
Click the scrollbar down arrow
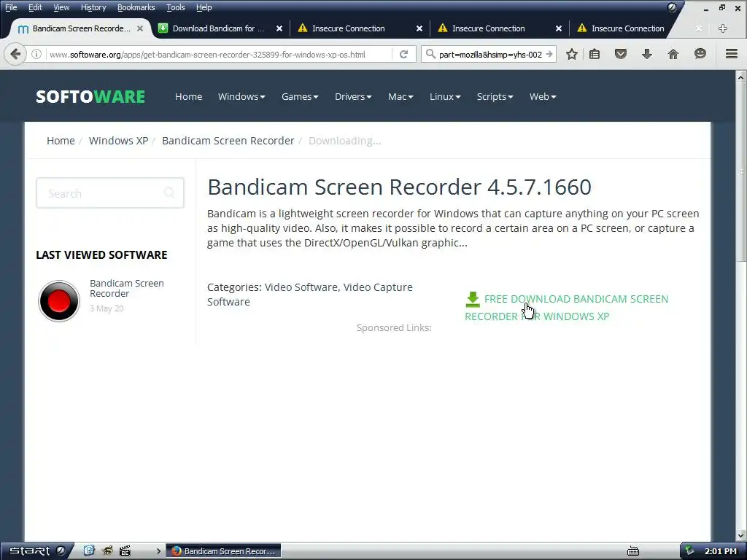[741, 536]
